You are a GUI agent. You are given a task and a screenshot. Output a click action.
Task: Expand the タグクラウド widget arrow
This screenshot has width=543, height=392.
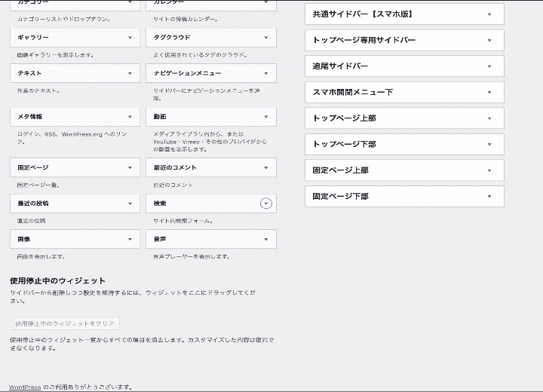point(266,38)
